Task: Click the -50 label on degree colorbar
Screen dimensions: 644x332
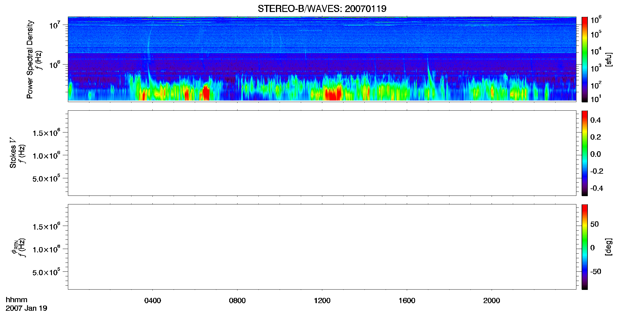Action: tap(596, 272)
